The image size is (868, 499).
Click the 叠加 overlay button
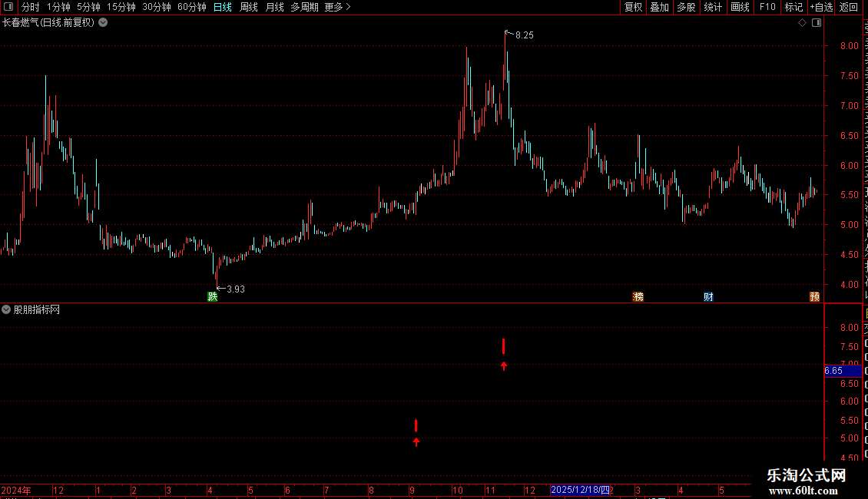tap(659, 7)
